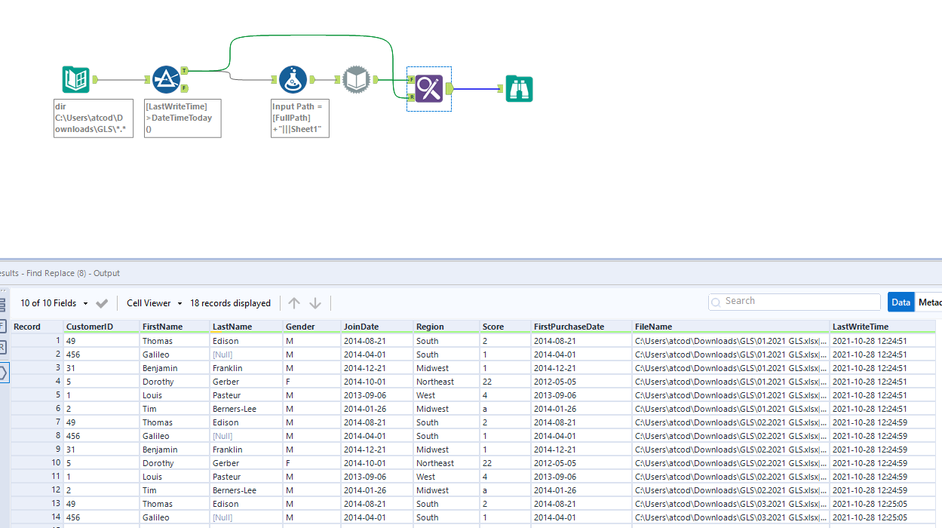The image size is (942, 528).
Task: Select the Directory input tool node
Action: coord(76,79)
